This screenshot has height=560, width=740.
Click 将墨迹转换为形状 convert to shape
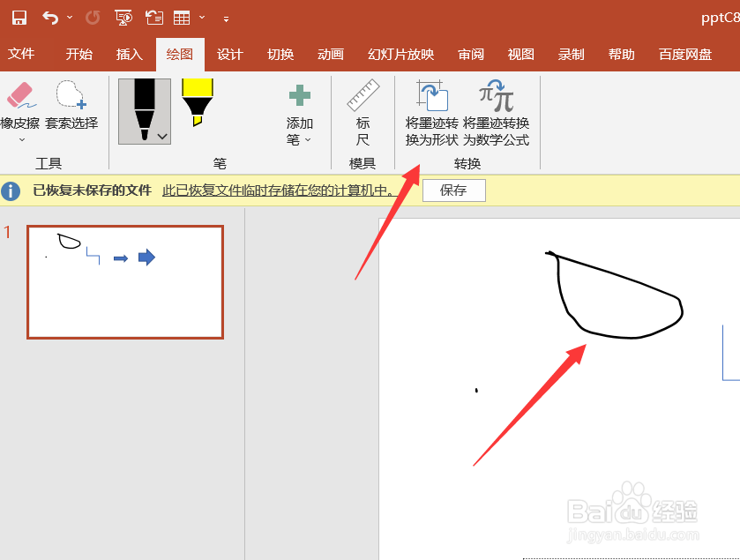click(432, 113)
